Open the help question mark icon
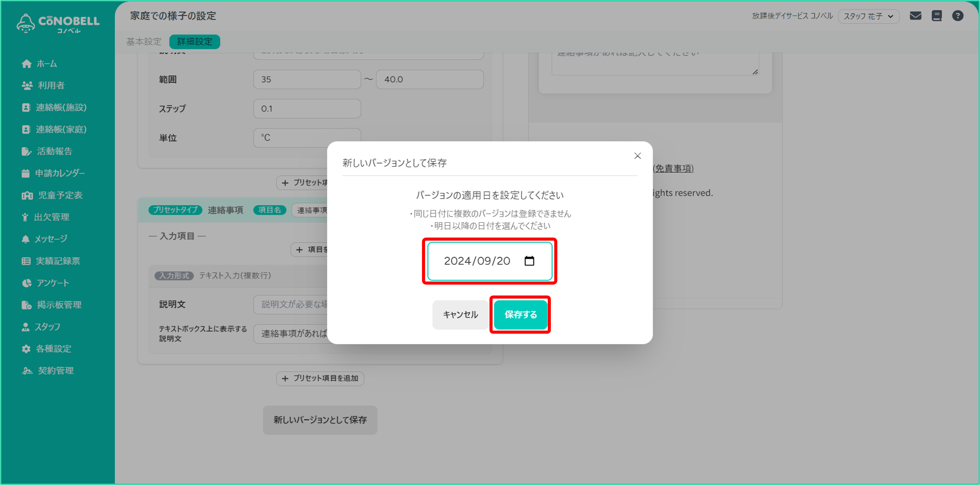 pos(958,16)
